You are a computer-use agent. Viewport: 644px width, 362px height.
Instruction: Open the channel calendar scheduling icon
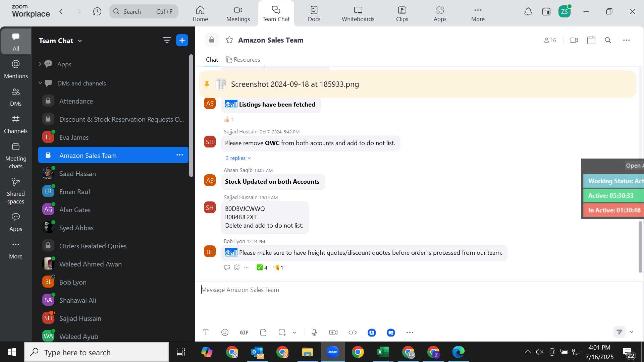tap(591, 40)
